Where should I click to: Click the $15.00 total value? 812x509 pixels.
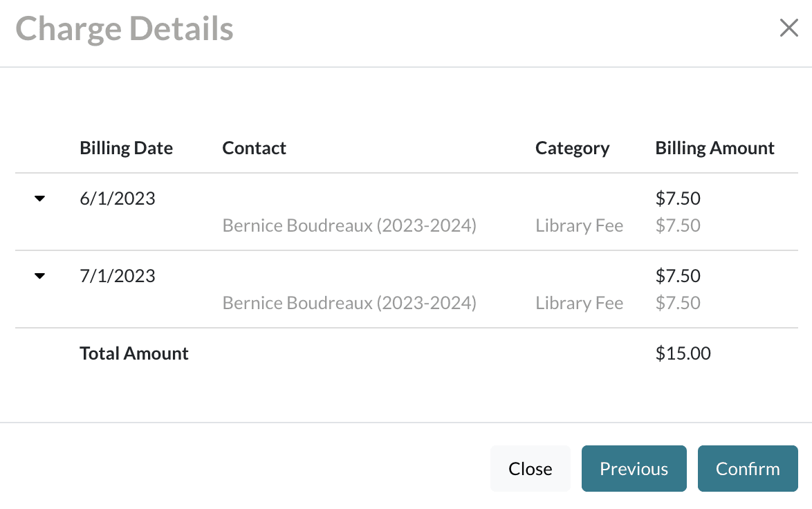[x=683, y=353]
